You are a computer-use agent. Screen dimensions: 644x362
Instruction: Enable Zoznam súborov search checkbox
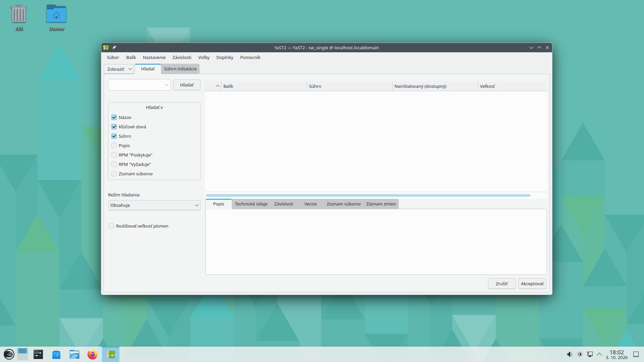pyautogui.click(x=114, y=174)
